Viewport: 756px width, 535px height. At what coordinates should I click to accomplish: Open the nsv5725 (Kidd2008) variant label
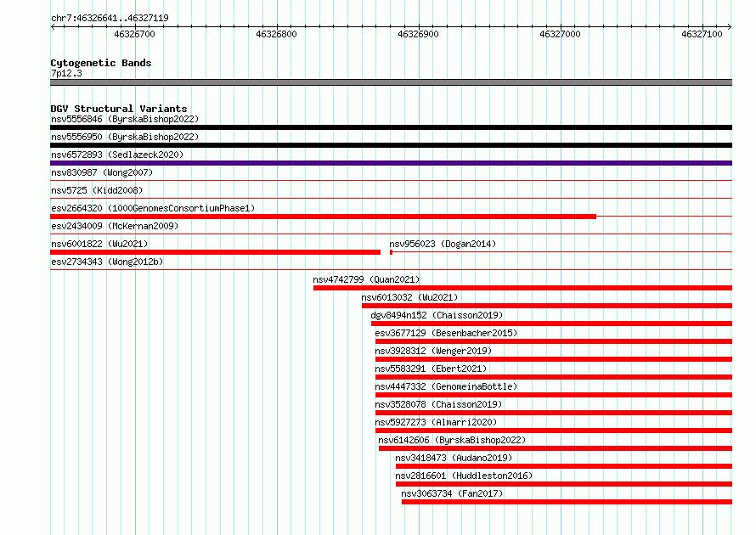click(x=97, y=190)
